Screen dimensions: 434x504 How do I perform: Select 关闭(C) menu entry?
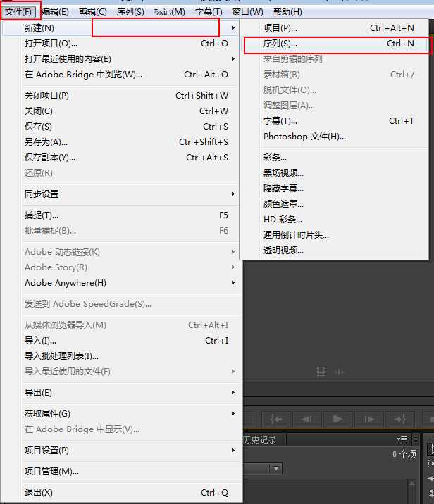coord(120,111)
